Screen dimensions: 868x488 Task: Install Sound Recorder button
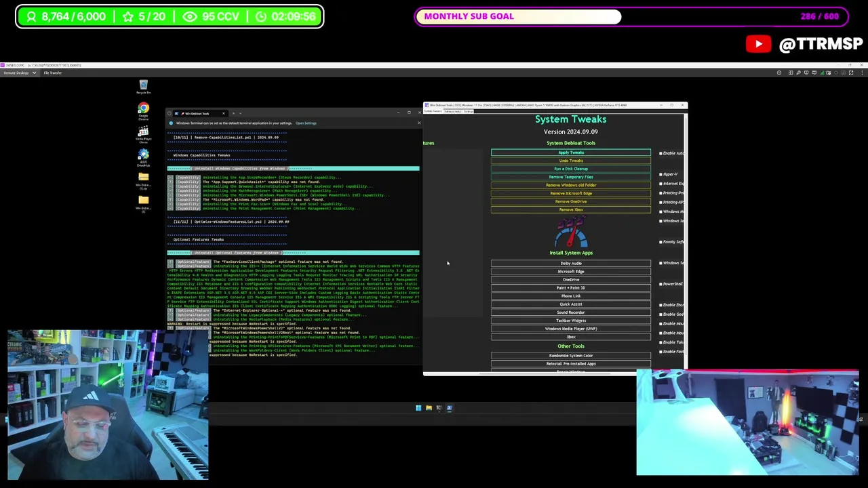[x=571, y=312]
